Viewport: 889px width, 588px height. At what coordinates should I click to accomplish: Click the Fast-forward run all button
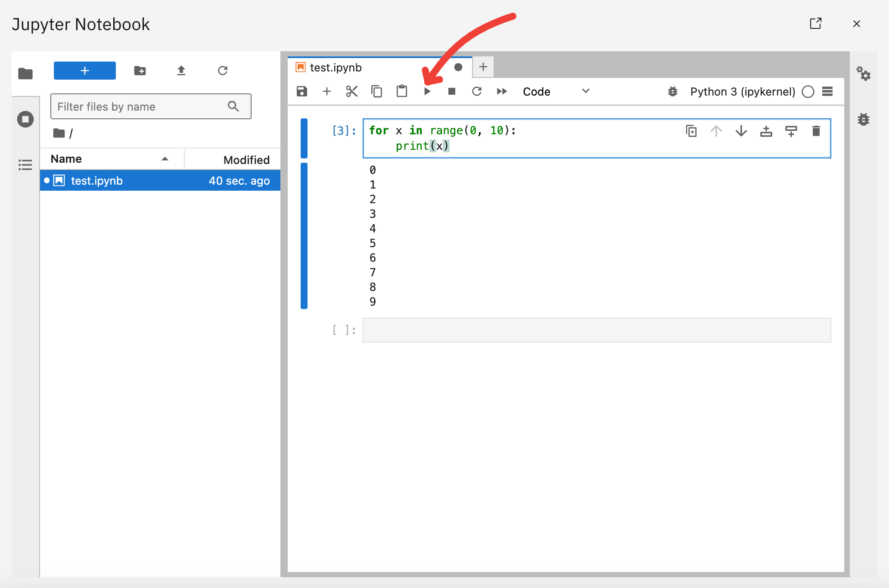click(501, 91)
